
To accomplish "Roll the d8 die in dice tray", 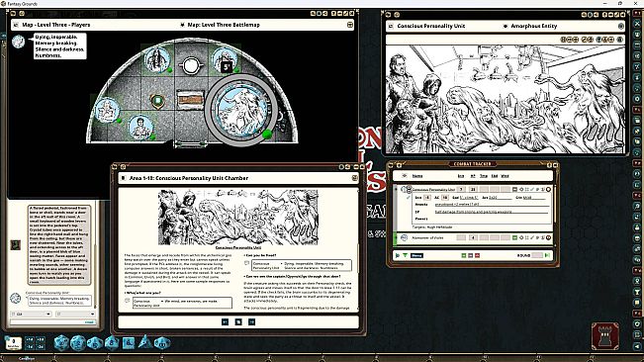I will click(112, 342).
